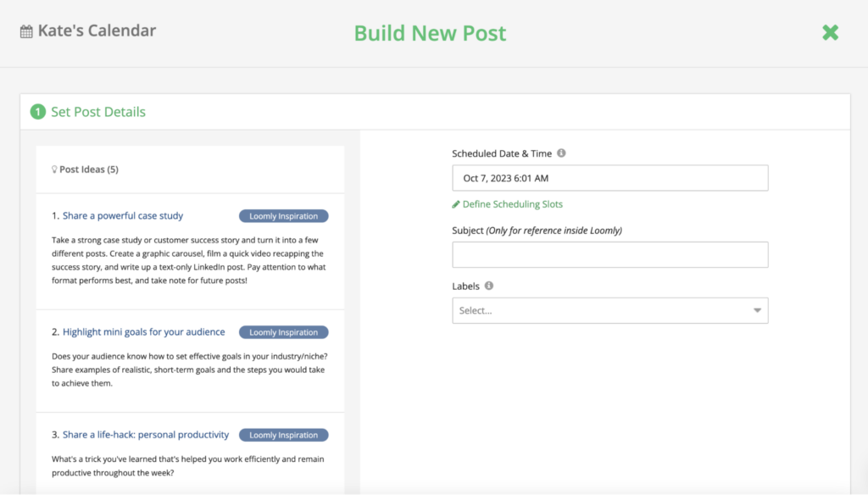Click the info icon next to Labels
868x495 pixels.
pyautogui.click(x=488, y=286)
